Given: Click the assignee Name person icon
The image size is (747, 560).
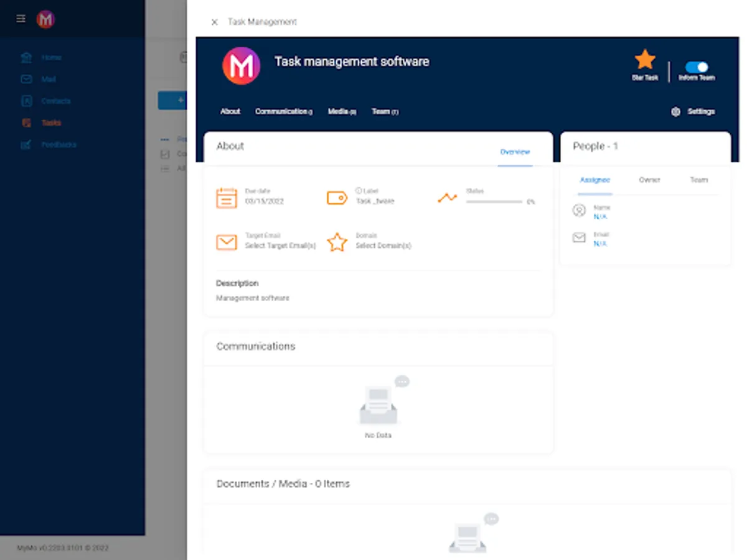Looking at the screenshot, I should pos(579,211).
